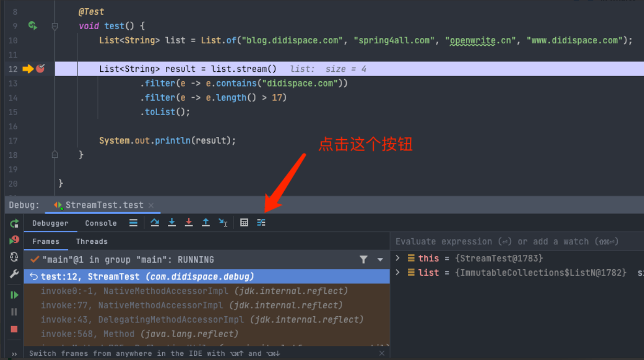Expand the 'this' variable node

click(398, 258)
